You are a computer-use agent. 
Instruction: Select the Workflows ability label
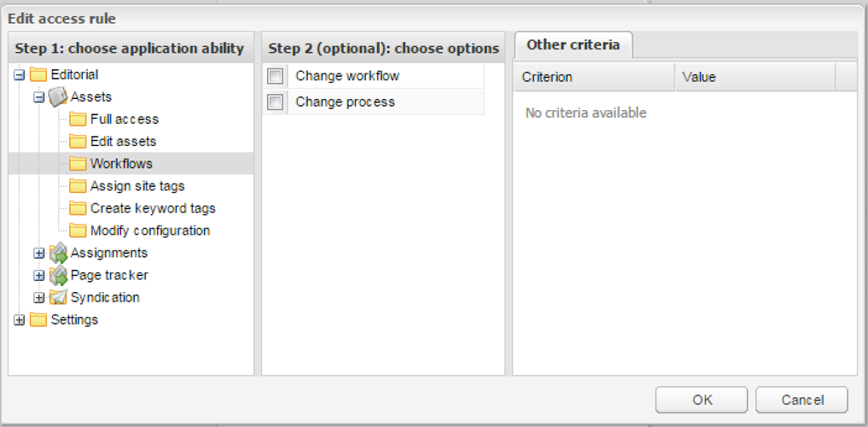click(x=122, y=164)
